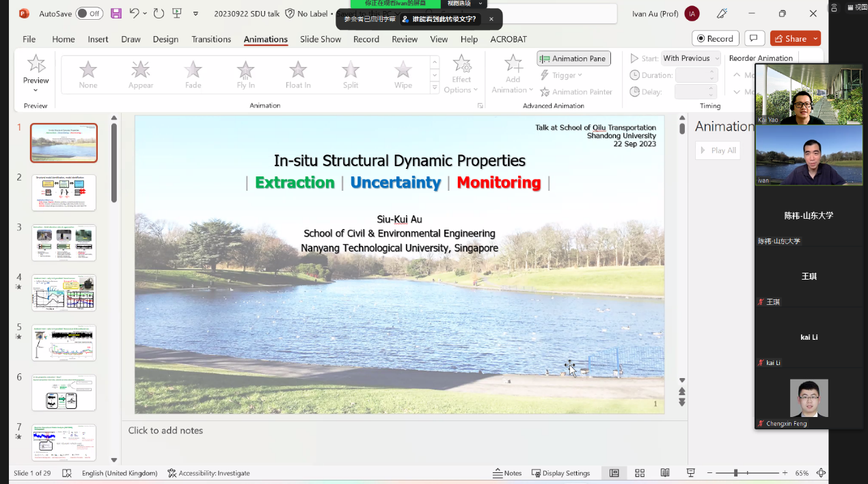This screenshot has width=868, height=484.
Task: Switch to the Transitions tab
Action: point(211,39)
